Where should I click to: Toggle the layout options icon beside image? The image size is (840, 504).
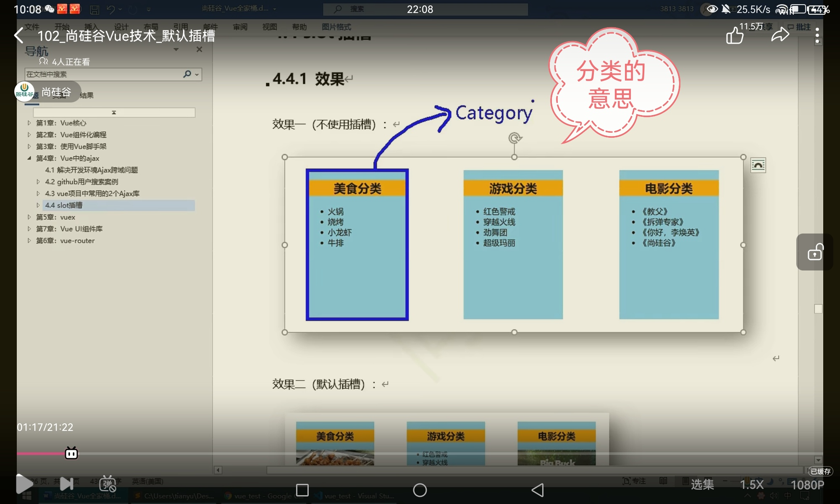(758, 165)
